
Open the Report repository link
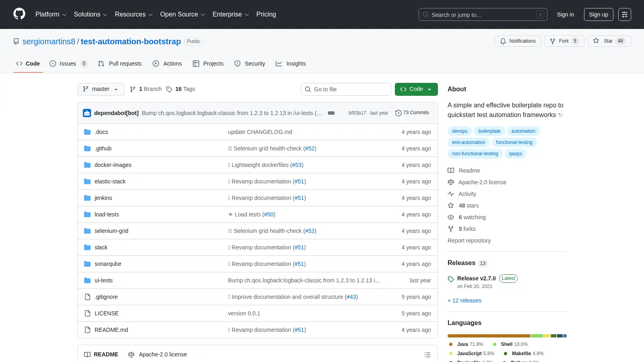point(469,241)
